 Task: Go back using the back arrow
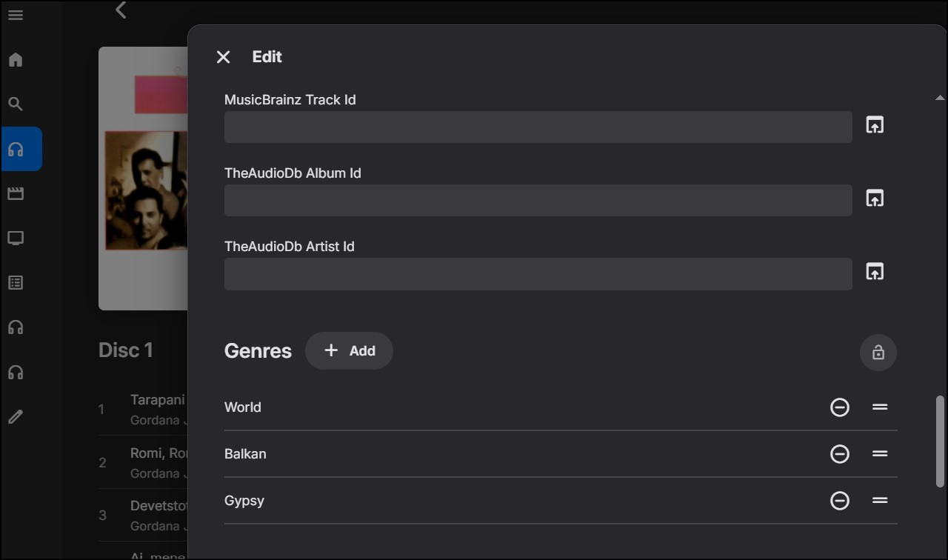121,10
